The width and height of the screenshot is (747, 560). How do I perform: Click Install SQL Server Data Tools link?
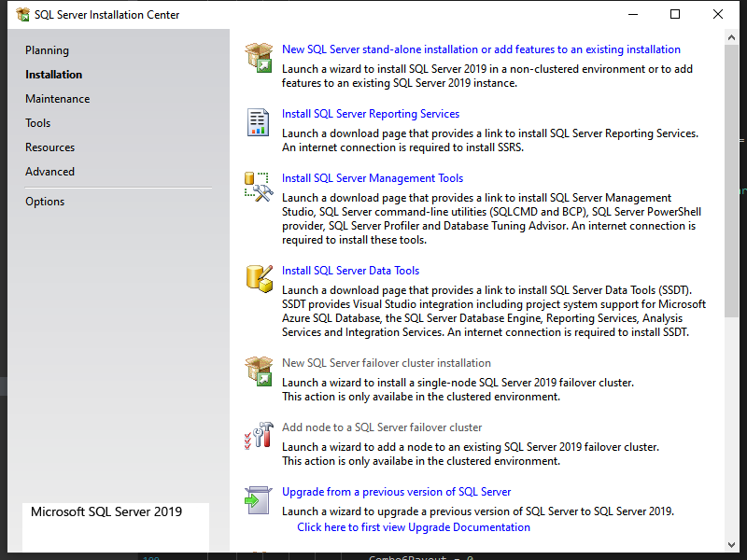pos(350,271)
